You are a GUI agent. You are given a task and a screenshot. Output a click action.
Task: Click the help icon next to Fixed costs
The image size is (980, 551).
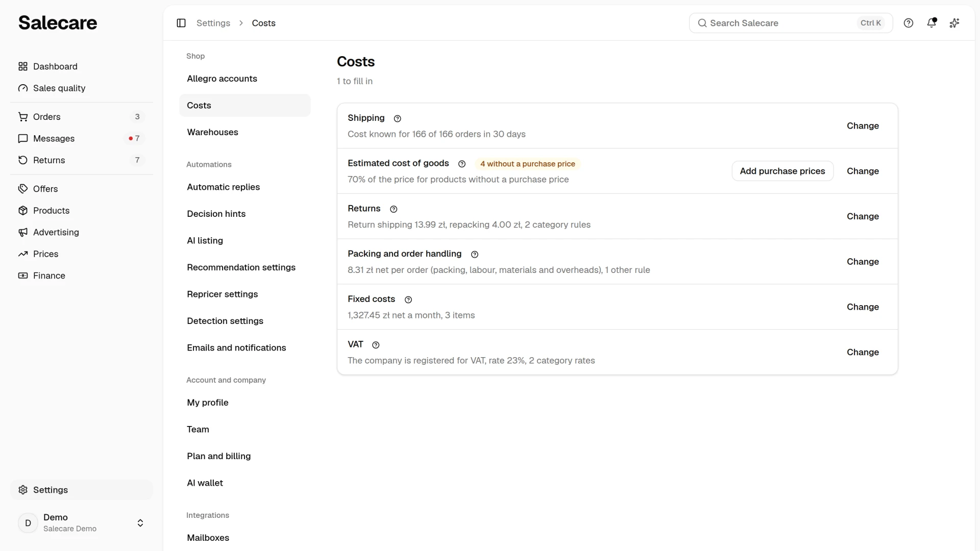[x=408, y=299]
